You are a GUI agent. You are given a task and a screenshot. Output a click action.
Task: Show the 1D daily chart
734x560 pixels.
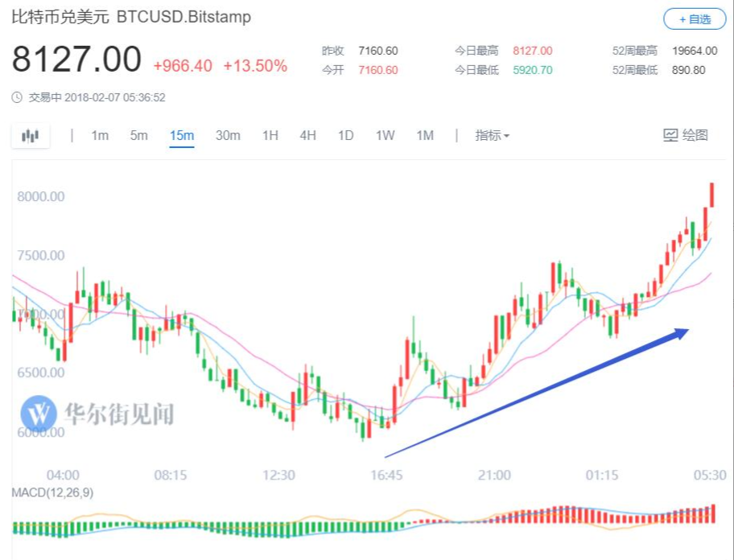[x=345, y=135]
